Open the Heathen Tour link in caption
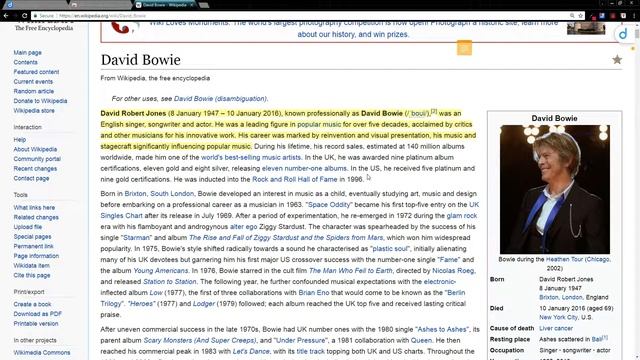Screen dimensions: 640x360 coord(565,259)
